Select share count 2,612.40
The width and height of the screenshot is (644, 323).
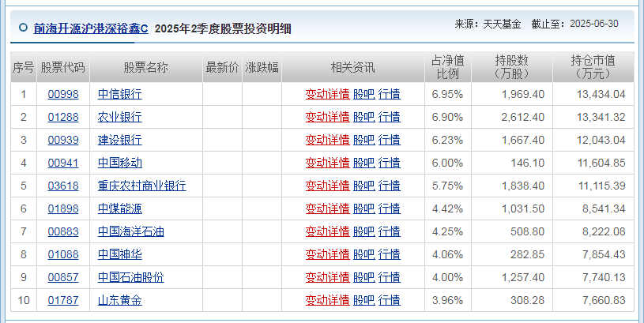[x=523, y=118]
